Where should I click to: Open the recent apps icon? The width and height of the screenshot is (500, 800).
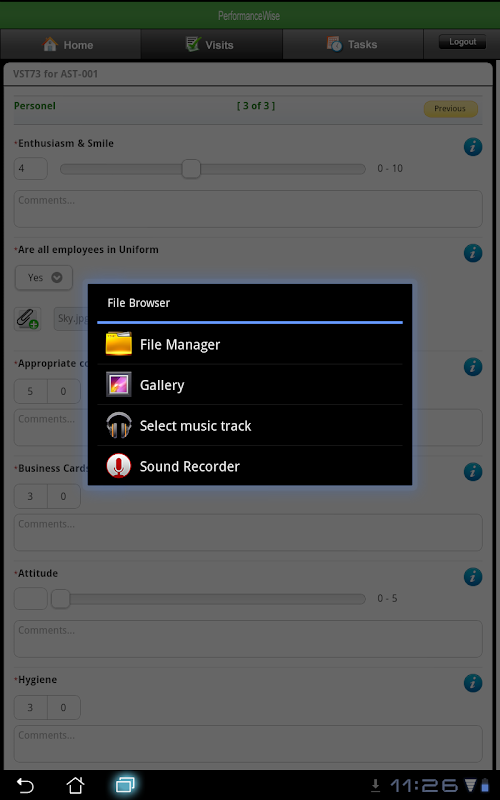tap(125, 785)
